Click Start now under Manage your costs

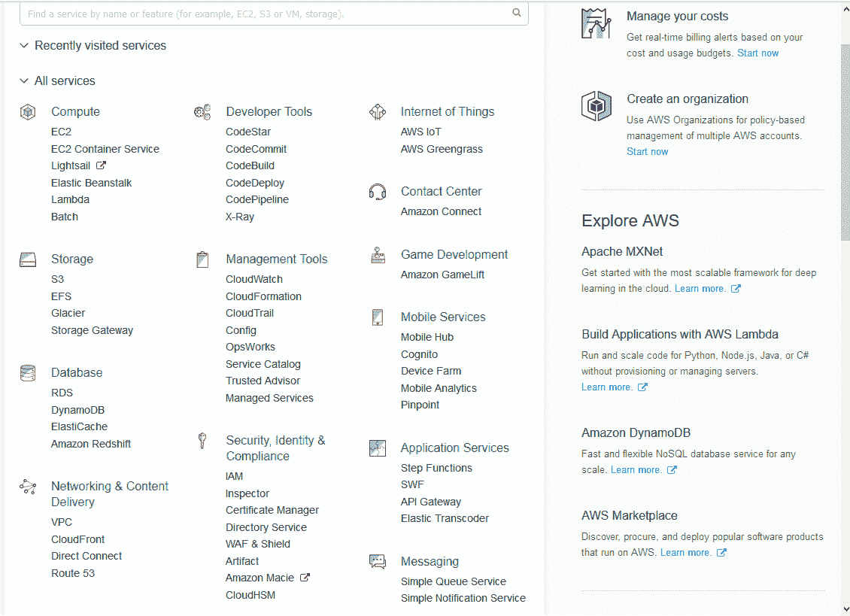[x=757, y=53]
